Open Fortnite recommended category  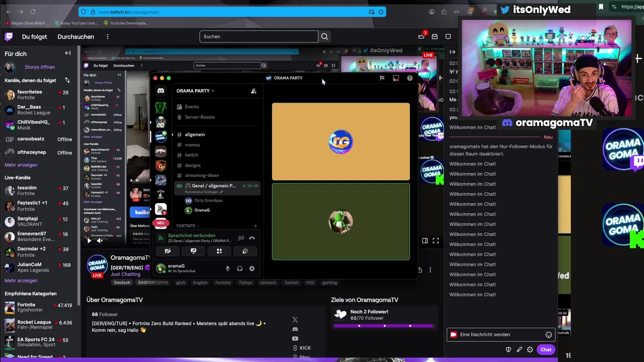39,308
